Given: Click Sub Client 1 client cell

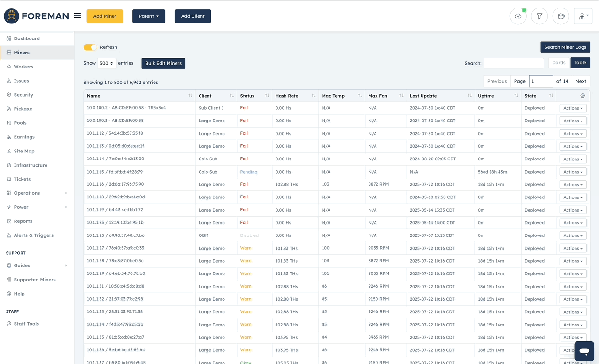Looking at the screenshot, I should point(211,108).
